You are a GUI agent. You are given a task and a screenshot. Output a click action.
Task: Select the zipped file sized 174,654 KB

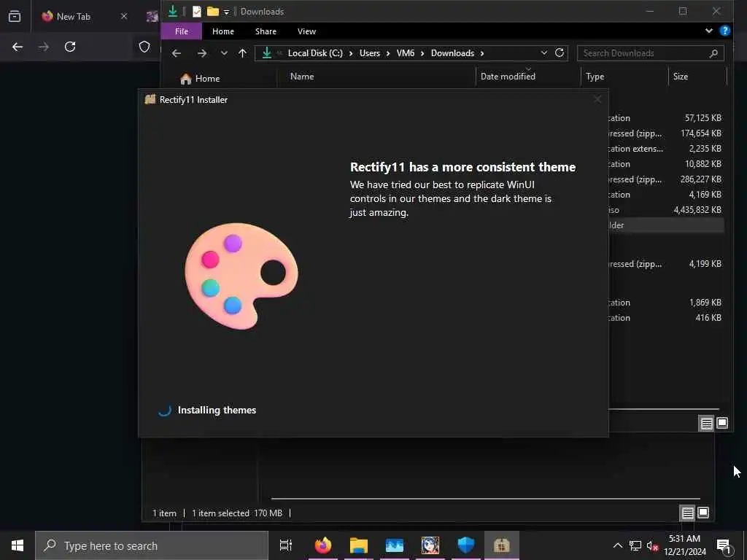click(666, 133)
